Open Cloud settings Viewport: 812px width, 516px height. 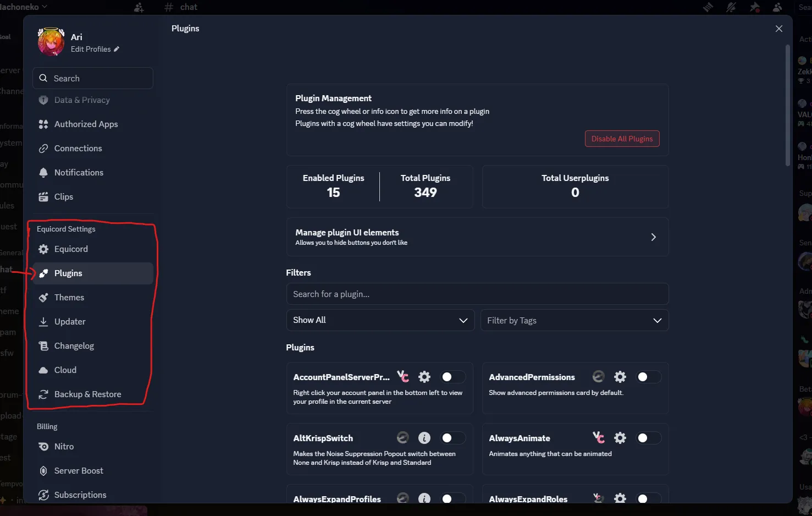coord(92,370)
